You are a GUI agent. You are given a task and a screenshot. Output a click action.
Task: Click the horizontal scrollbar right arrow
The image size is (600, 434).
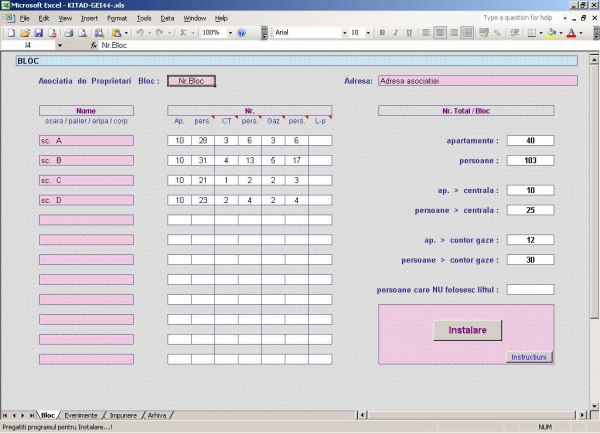[x=582, y=415]
